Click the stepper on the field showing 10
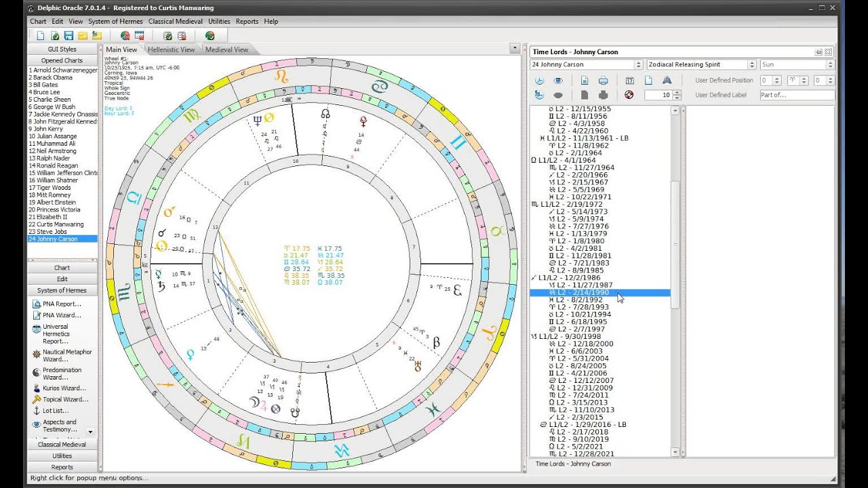 (x=677, y=95)
